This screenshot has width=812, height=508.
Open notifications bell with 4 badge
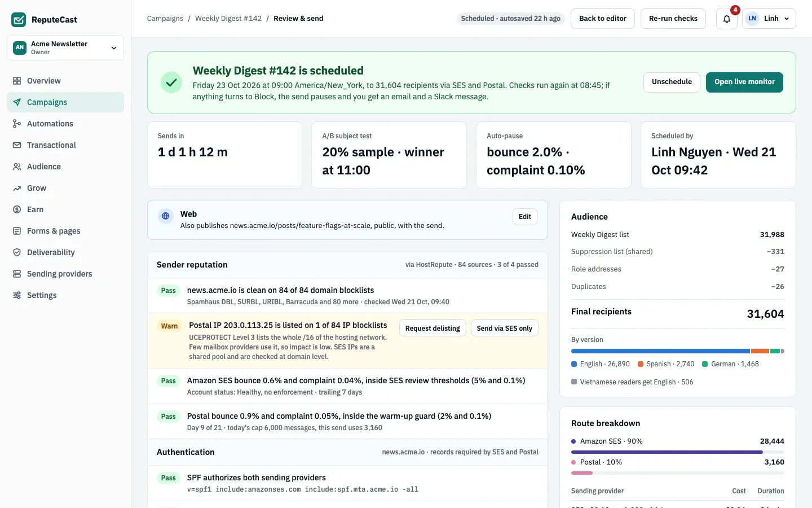pyautogui.click(x=727, y=19)
